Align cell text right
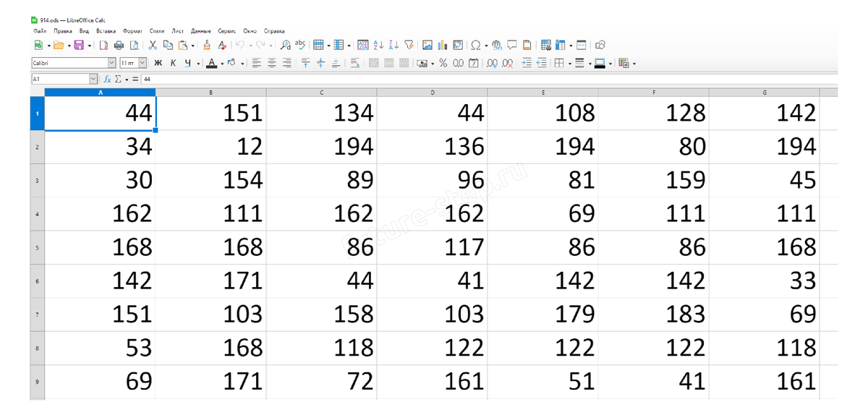Image resolution: width=868 pixels, height=415 pixels. [x=287, y=63]
